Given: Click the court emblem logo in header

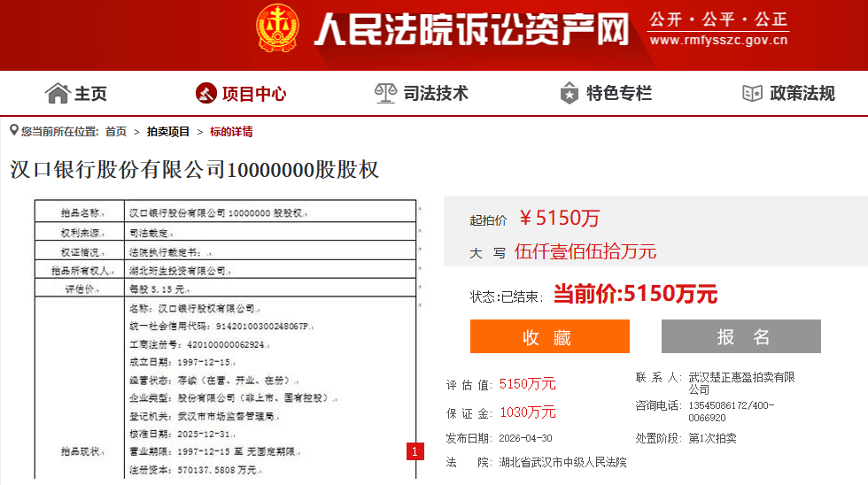Looking at the screenshot, I should click(277, 27).
